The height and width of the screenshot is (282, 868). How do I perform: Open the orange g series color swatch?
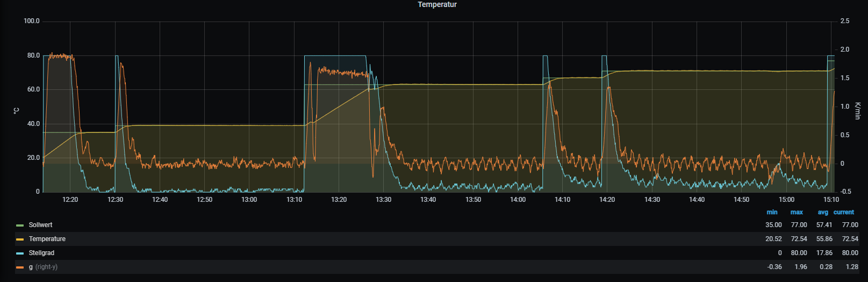pyautogui.click(x=20, y=267)
